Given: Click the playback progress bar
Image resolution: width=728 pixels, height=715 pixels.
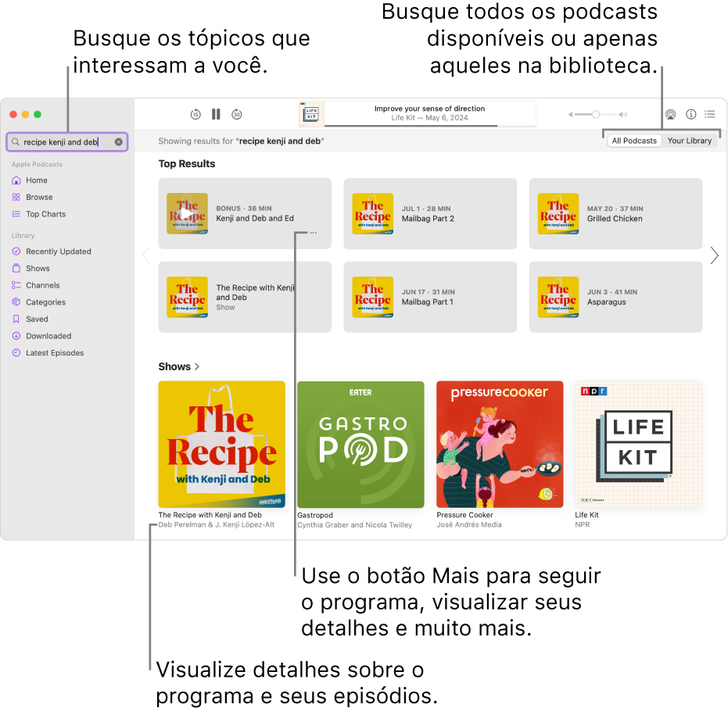Looking at the screenshot, I should point(430,125).
